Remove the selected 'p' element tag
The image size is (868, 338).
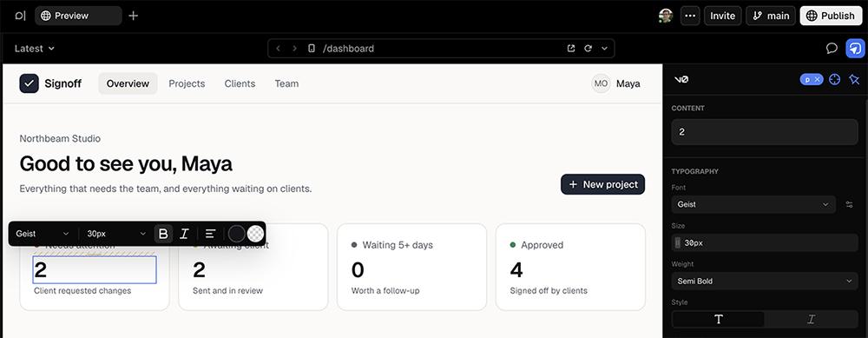coord(817,80)
